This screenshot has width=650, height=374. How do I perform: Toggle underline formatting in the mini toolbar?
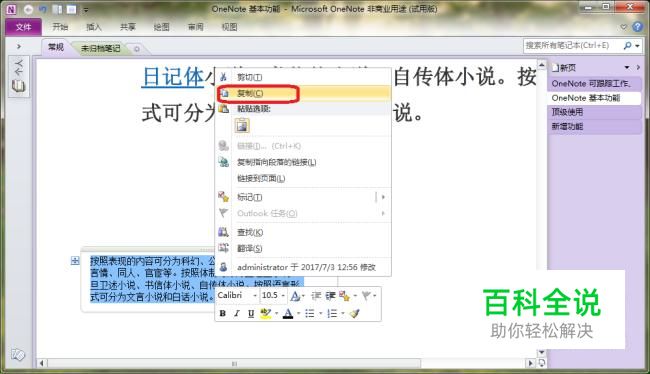point(251,313)
